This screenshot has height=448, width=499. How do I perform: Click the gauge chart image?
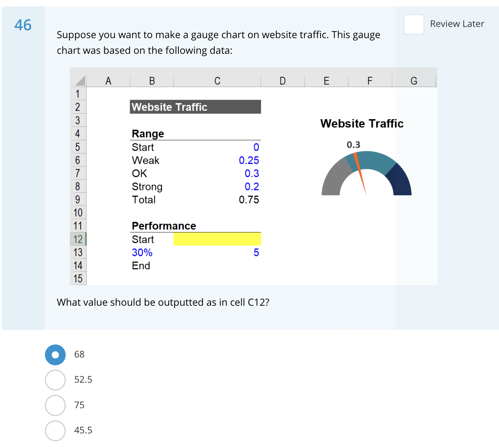click(366, 173)
